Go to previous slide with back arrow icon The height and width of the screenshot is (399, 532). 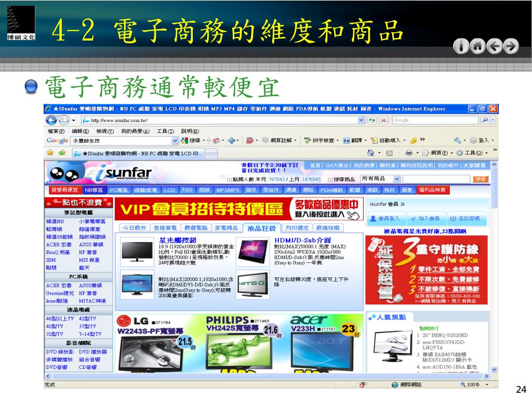495,46
